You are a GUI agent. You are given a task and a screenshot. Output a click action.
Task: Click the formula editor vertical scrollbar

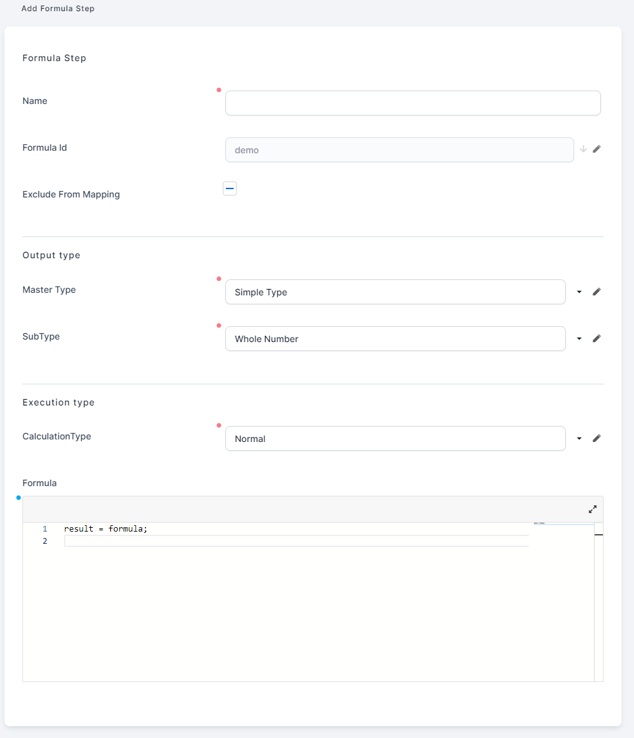pos(598,600)
